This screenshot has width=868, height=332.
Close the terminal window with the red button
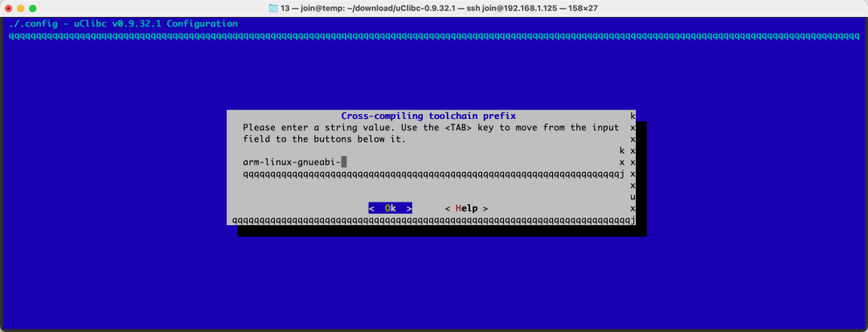(8, 8)
